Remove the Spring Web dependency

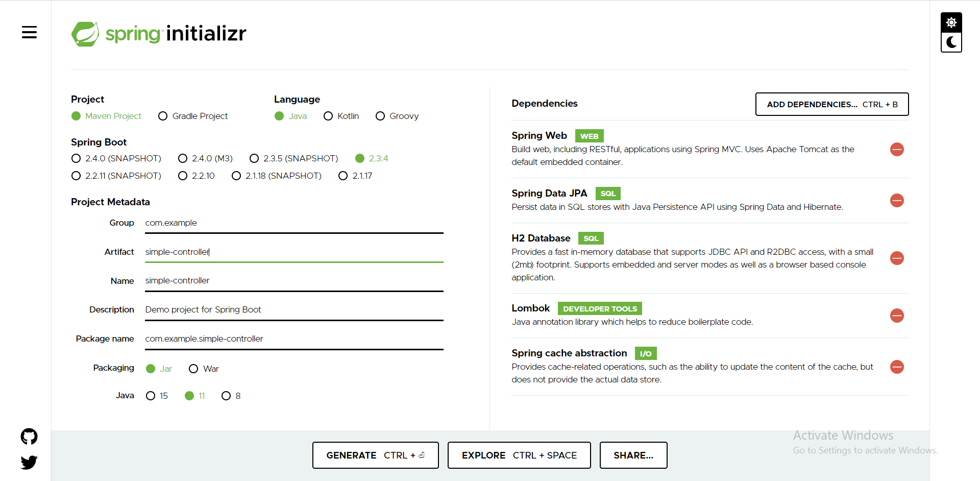coord(897,149)
